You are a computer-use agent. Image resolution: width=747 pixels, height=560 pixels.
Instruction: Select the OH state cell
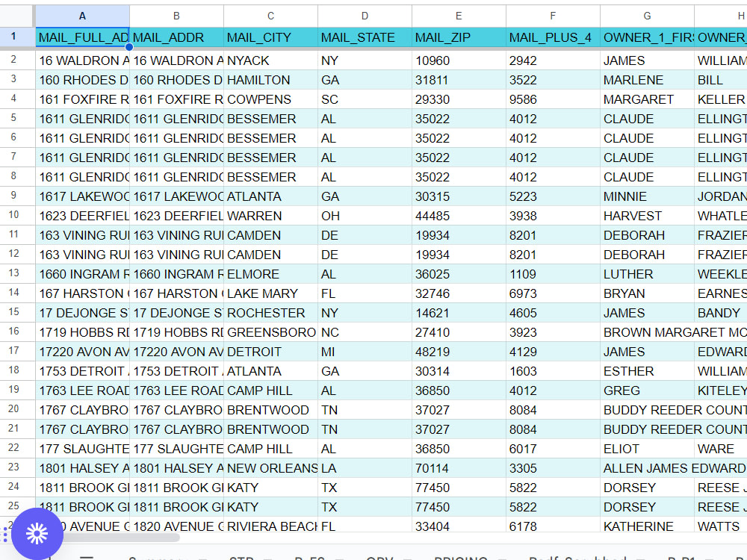pos(365,216)
